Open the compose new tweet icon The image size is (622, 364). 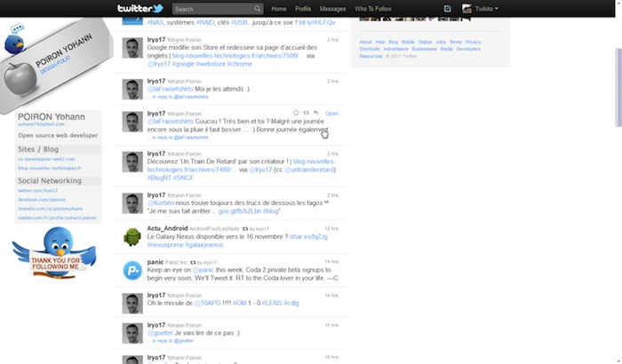[447, 9]
